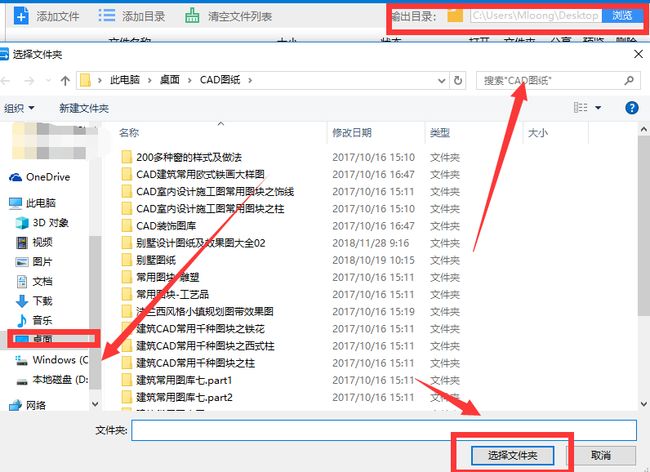The width and height of the screenshot is (650, 472).
Task: Select 本地磁盘 (D:) in navigation pane
Action: click(52, 379)
